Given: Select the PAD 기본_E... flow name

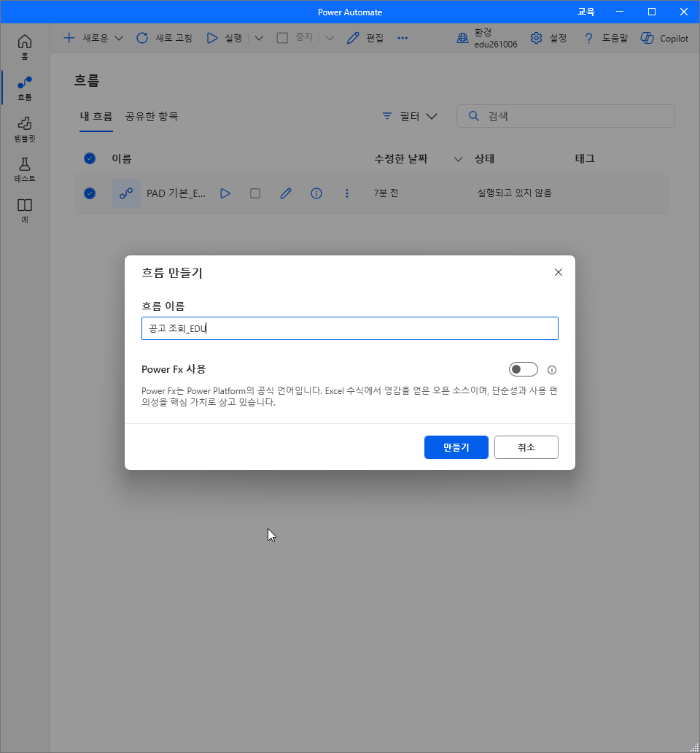Looking at the screenshot, I should pos(176,193).
